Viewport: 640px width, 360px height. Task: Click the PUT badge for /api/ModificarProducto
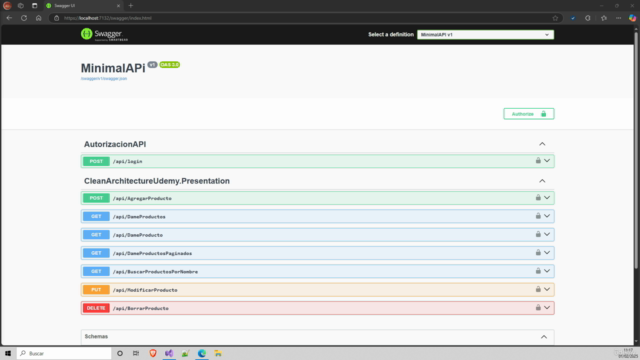tap(96, 290)
